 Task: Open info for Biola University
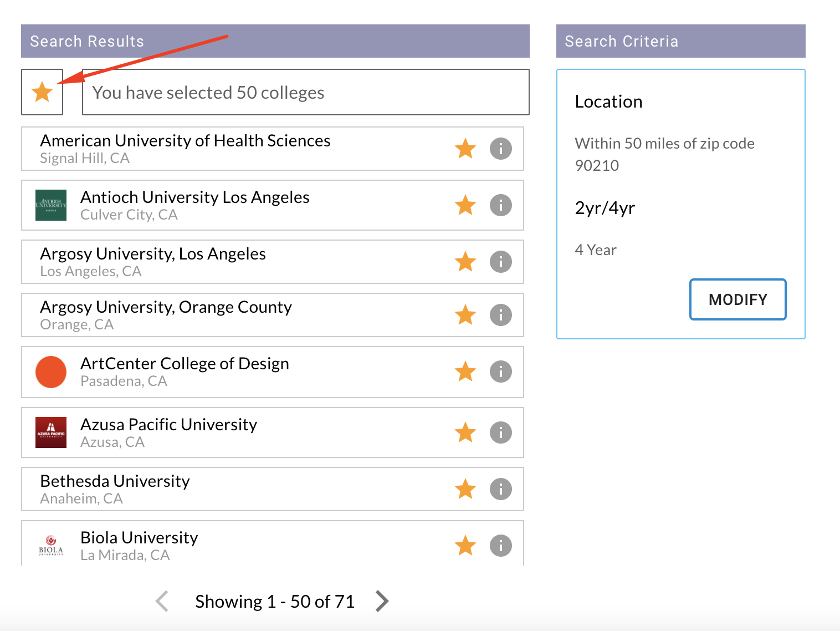[x=501, y=546]
